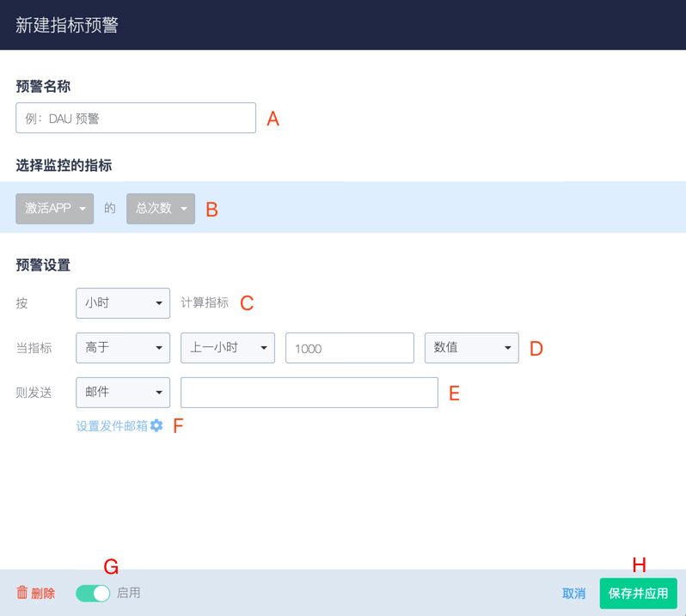This screenshot has width=686, height=616.
Task: Click the 预警设置 section heading
Action: [x=43, y=265]
